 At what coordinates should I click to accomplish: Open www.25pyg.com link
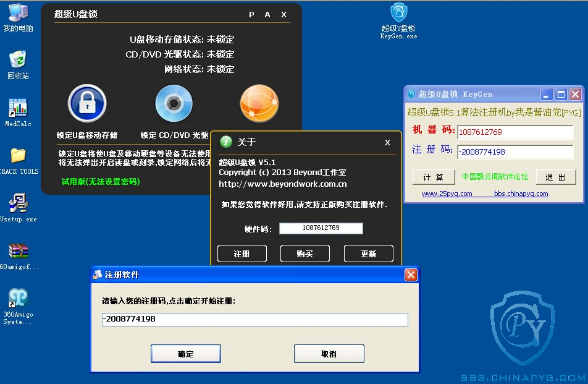point(447,194)
